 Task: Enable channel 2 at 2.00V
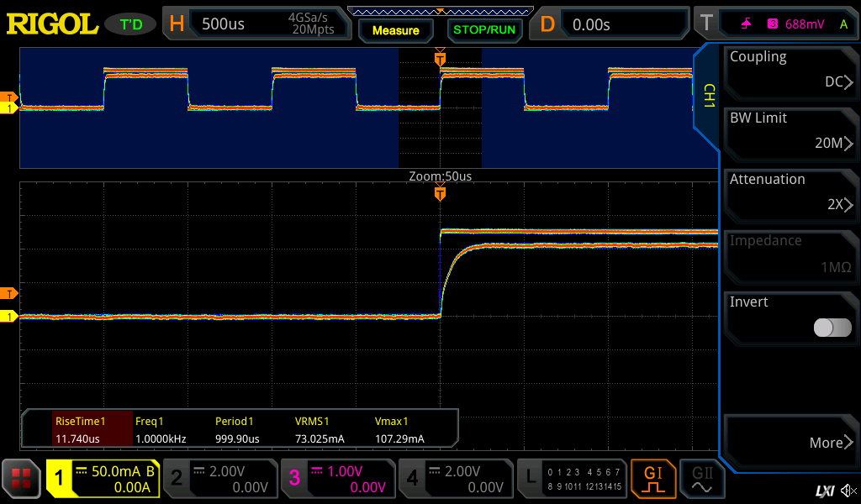pyautogui.click(x=219, y=479)
